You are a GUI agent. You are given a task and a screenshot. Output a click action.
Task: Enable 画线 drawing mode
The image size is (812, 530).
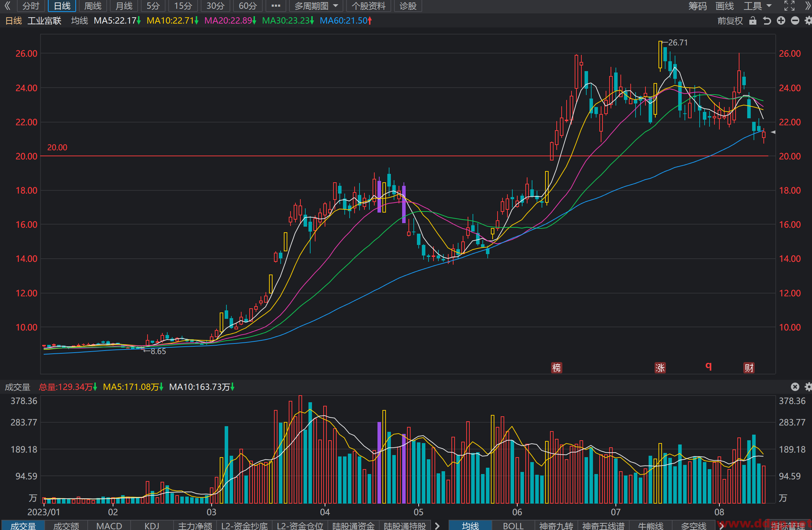click(725, 6)
